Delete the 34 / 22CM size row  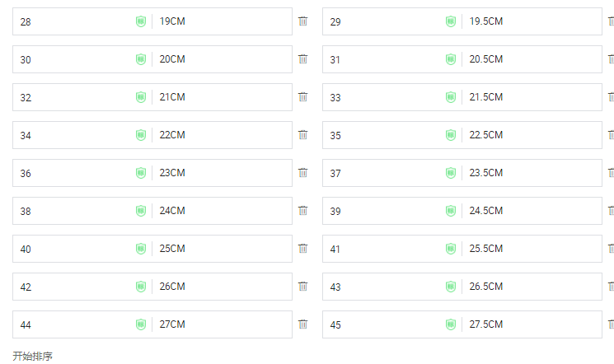coord(302,135)
